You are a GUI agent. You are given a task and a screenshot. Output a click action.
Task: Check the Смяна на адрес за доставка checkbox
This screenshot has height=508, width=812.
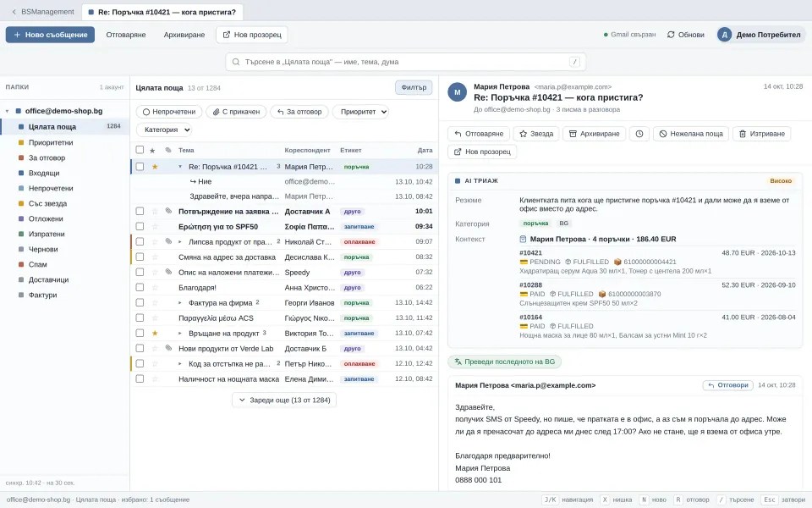click(140, 257)
